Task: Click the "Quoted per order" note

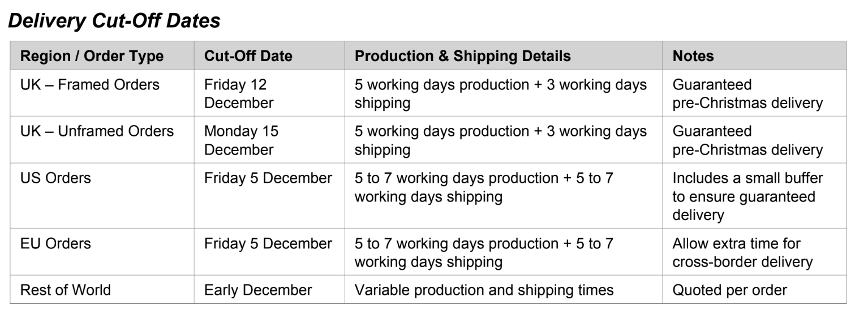Action: tap(729, 290)
